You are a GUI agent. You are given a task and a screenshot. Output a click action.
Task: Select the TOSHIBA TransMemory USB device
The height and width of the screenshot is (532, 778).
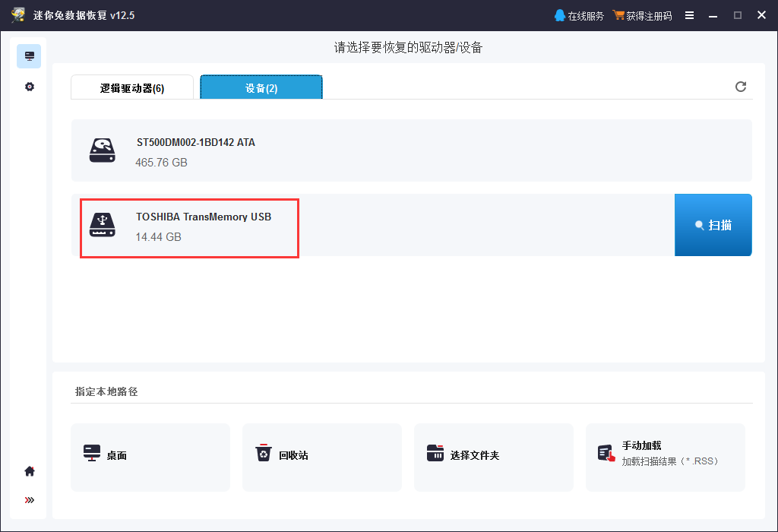372,225
